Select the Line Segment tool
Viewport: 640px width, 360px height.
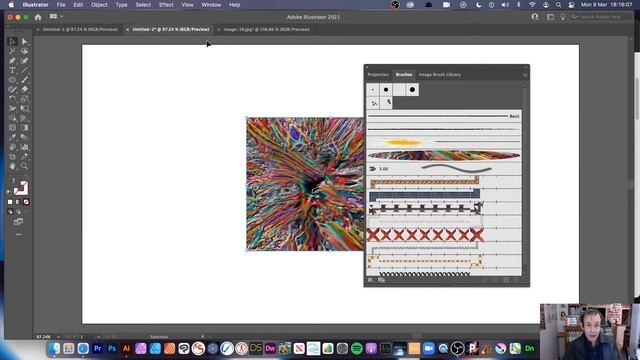click(24, 70)
